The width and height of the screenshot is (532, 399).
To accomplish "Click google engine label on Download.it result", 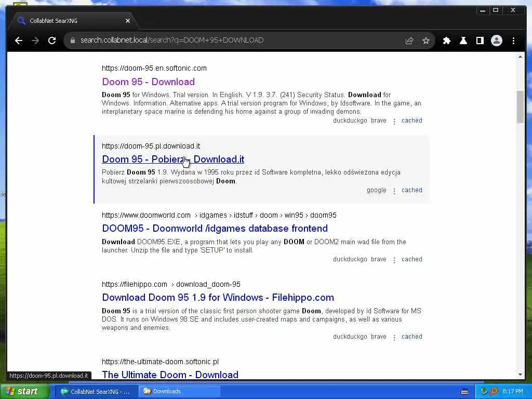I will [376, 190].
